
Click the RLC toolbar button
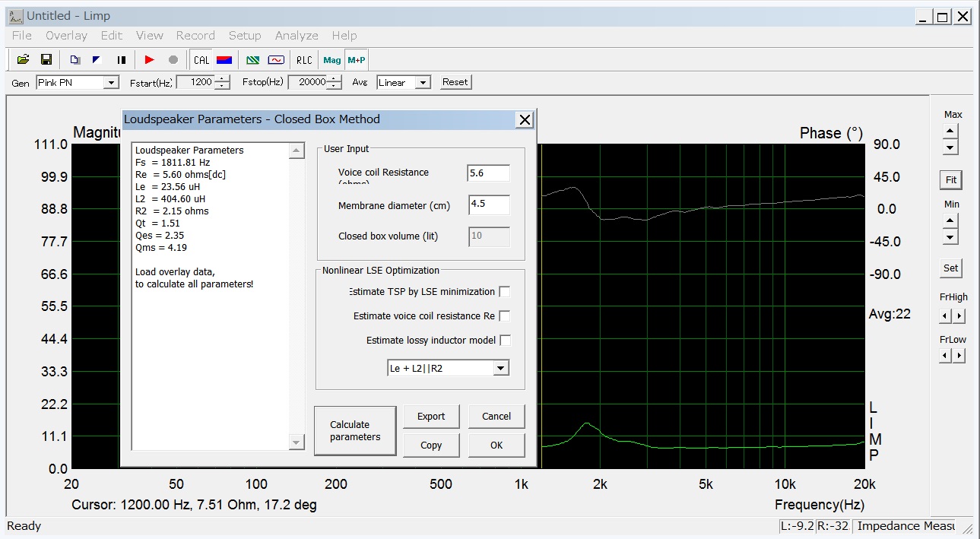(304, 59)
